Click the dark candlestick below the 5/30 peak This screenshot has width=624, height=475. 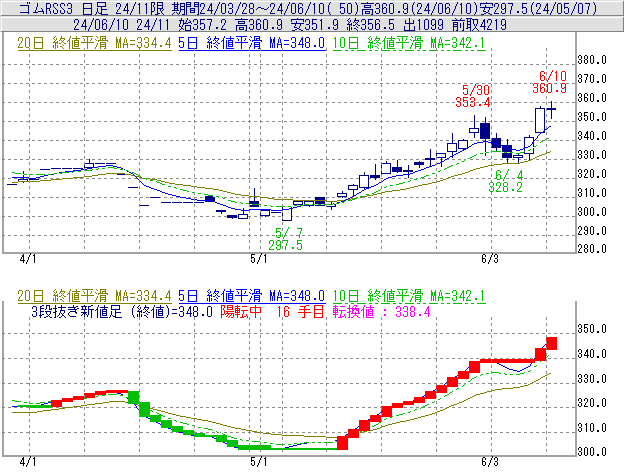(x=485, y=130)
